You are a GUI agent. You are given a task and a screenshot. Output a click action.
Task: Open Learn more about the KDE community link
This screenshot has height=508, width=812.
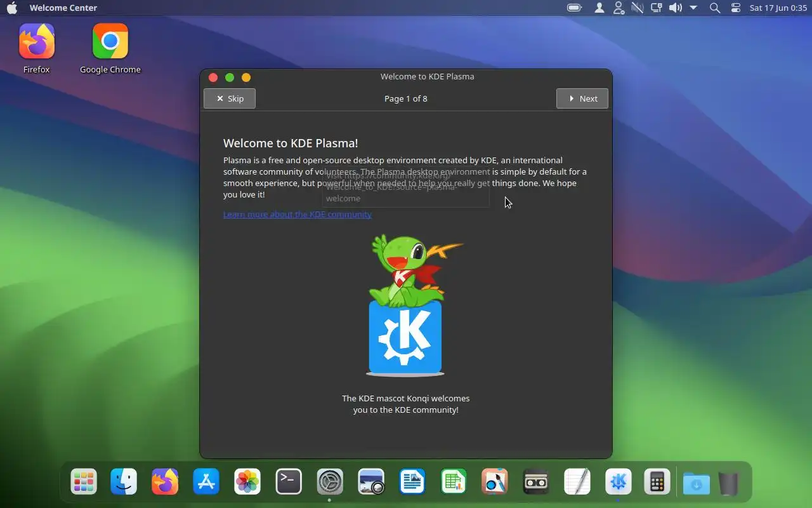[298, 215]
